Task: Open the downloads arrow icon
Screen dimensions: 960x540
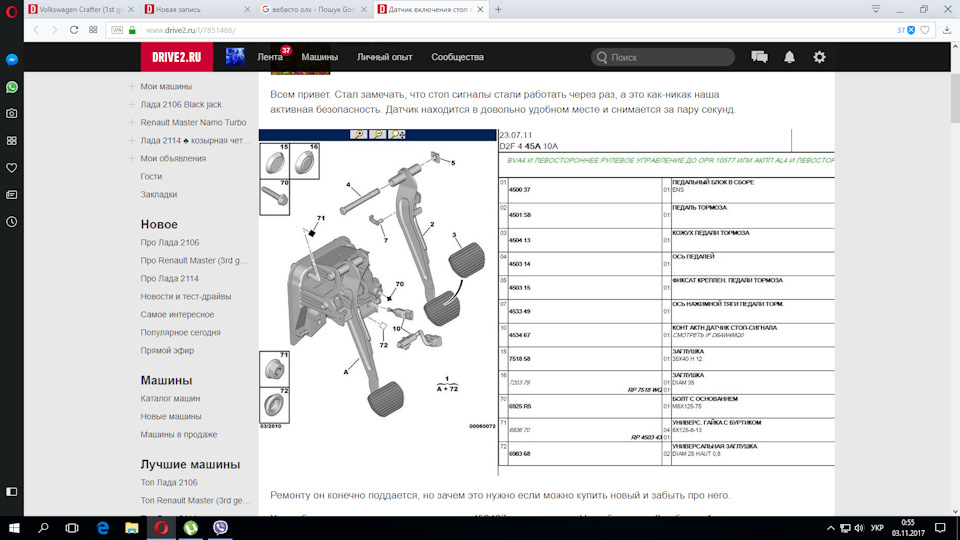Action: [947, 30]
